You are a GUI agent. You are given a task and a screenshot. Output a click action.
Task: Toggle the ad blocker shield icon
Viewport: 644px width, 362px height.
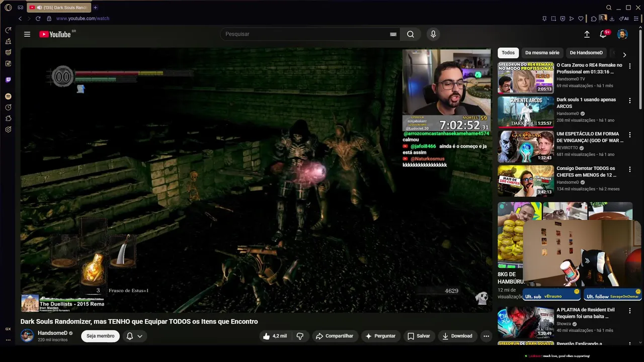562,19
